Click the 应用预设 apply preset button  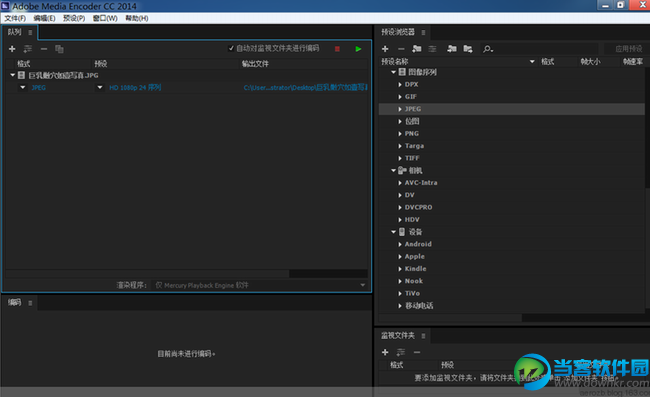coord(628,49)
